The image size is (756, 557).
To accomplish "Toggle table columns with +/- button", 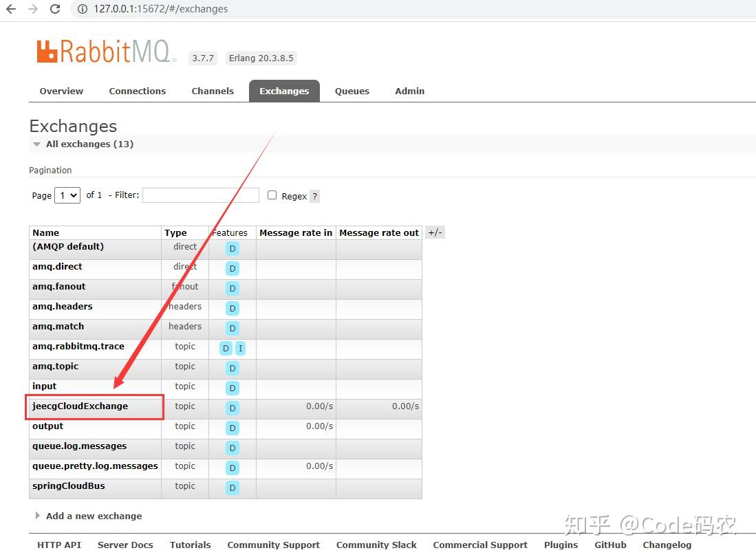I will (435, 232).
